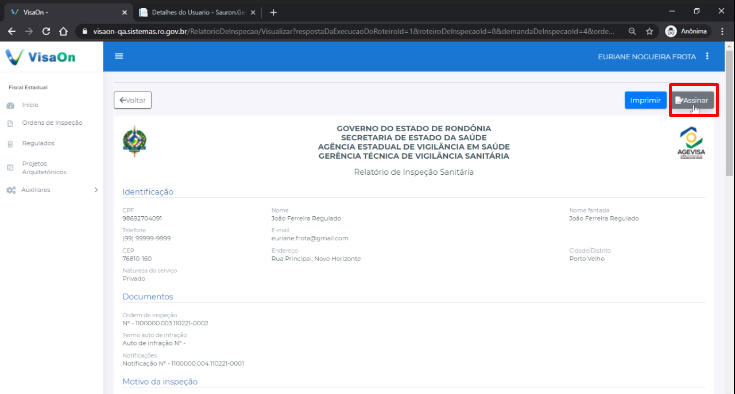
Task: Click the EURIANE NOGUEIRA FROTA username
Action: click(x=646, y=57)
